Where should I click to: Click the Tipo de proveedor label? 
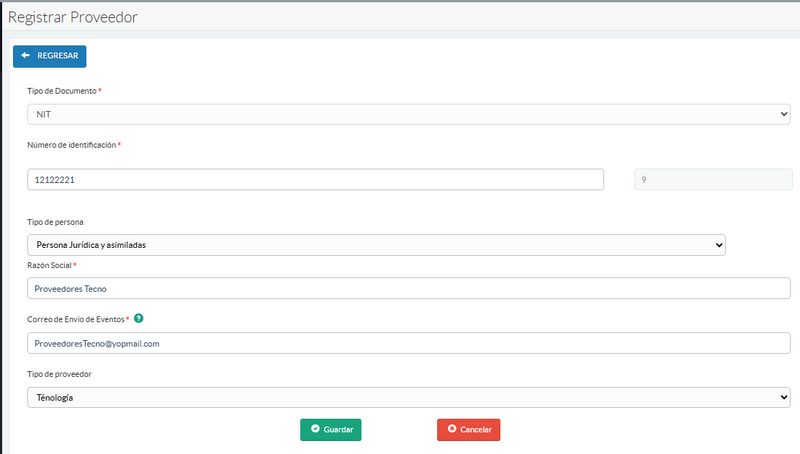coord(61,374)
